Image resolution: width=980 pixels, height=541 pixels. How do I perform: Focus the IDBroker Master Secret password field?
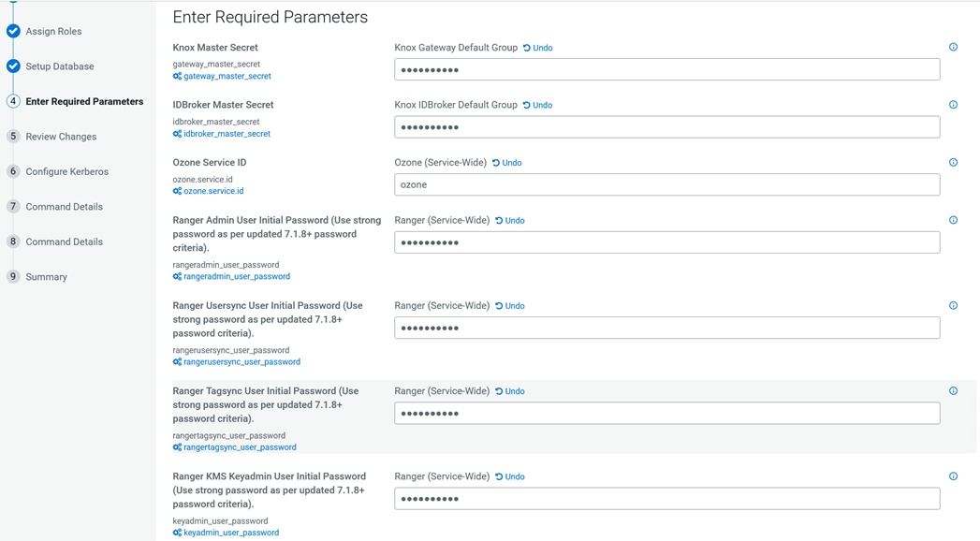(666, 126)
